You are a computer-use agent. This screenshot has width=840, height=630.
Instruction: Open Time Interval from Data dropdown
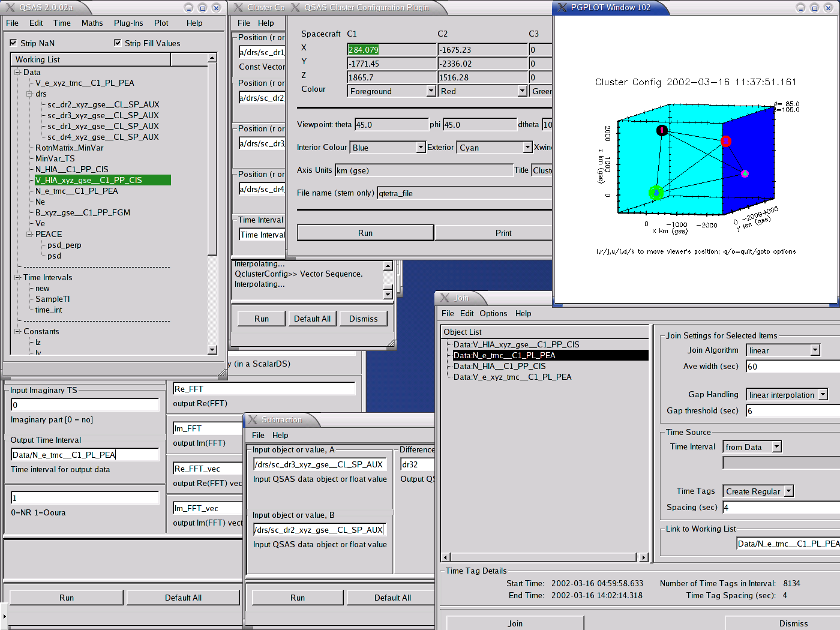(x=777, y=446)
